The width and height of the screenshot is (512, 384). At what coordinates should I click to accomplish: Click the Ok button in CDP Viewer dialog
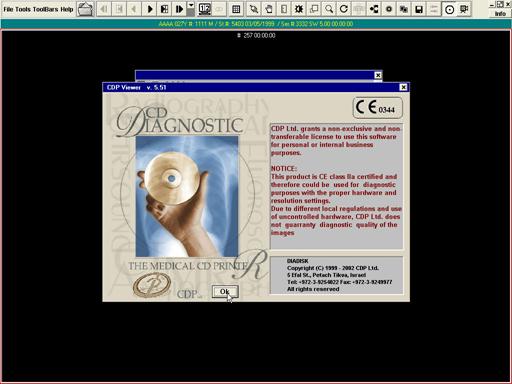click(225, 292)
